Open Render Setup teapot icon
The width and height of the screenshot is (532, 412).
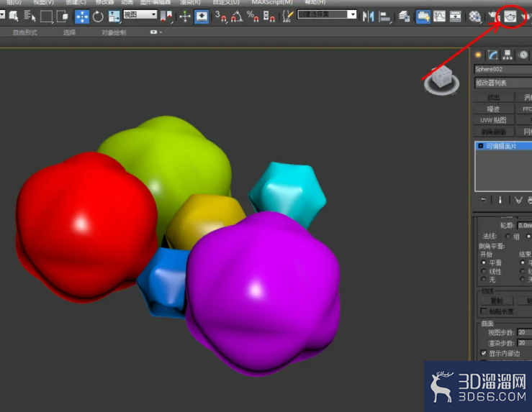coord(494,16)
